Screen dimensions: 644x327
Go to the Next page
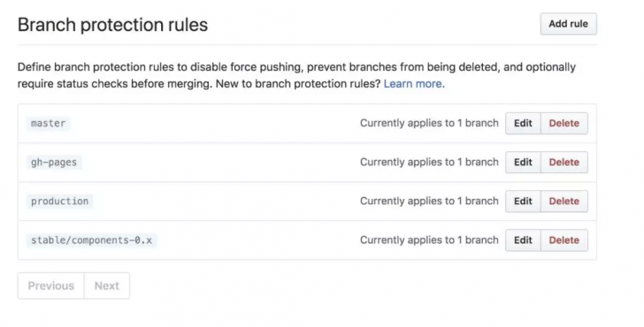[107, 285]
